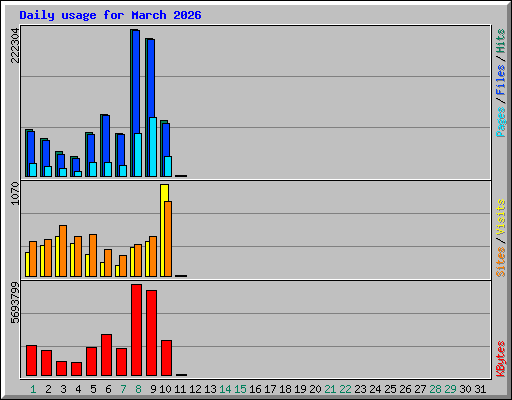Click the 'Daily usage for March 2026' title
The height and width of the screenshot is (400, 512).
coord(110,15)
